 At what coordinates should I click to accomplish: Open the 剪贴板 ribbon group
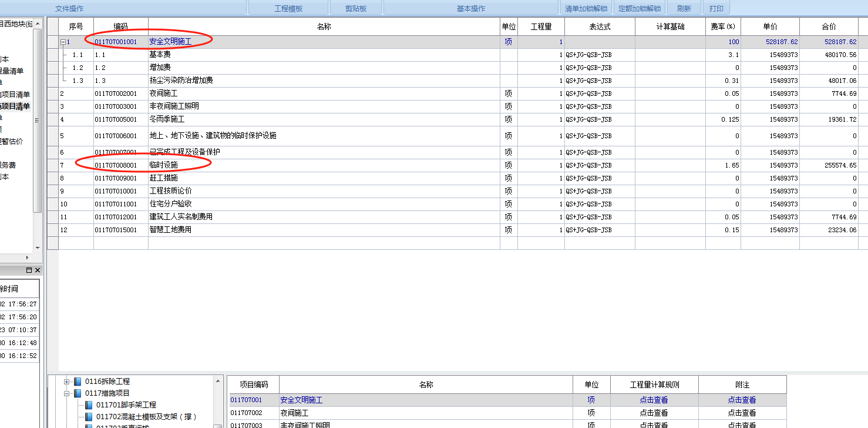tap(355, 8)
